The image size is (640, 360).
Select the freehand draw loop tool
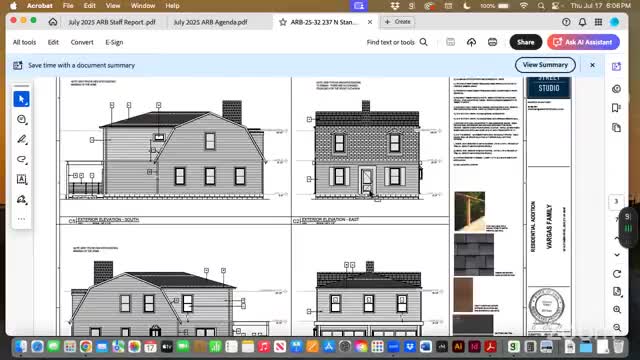point(21,159)
